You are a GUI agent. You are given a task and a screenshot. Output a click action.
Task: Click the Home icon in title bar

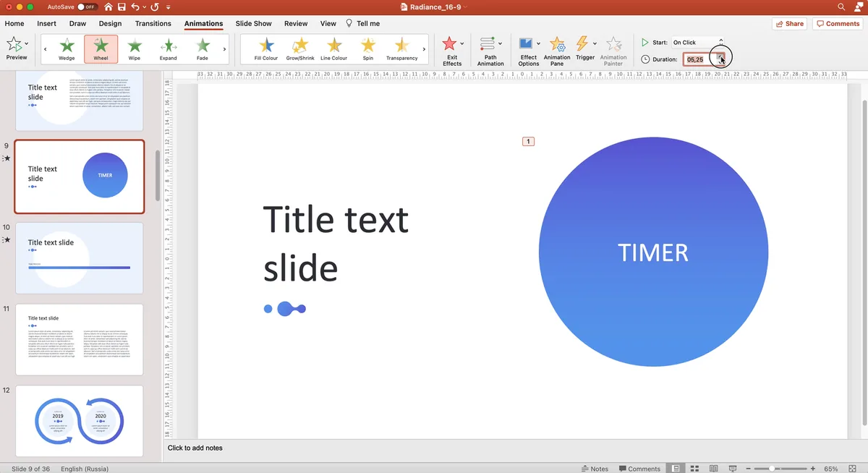pos(109,7)
